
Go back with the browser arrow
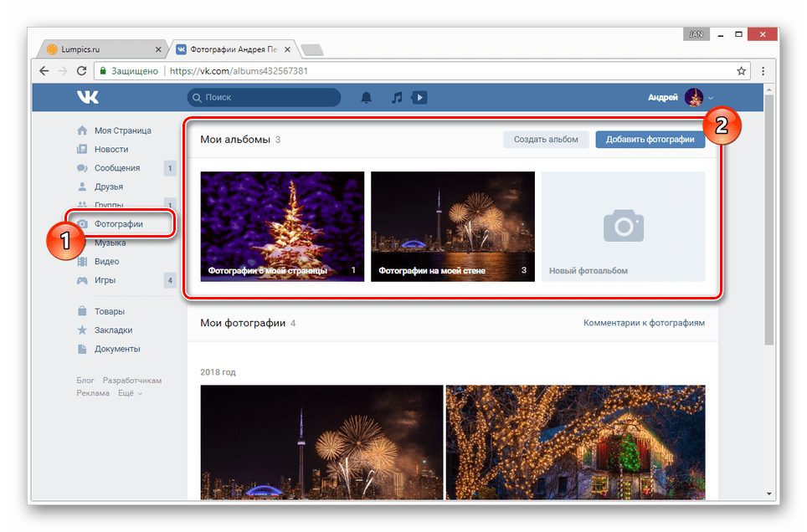44,71
